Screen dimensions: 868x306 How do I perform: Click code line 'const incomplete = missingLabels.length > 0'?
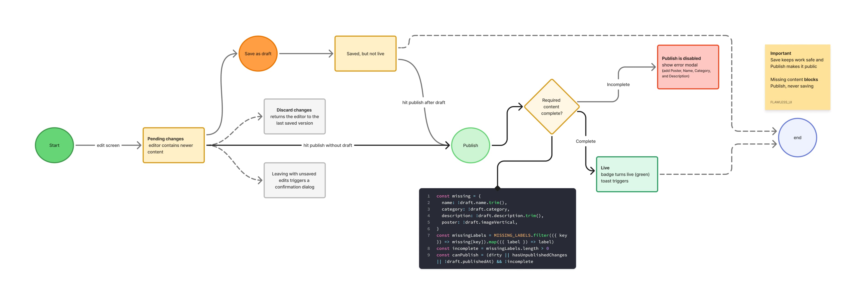pos(493,248)
